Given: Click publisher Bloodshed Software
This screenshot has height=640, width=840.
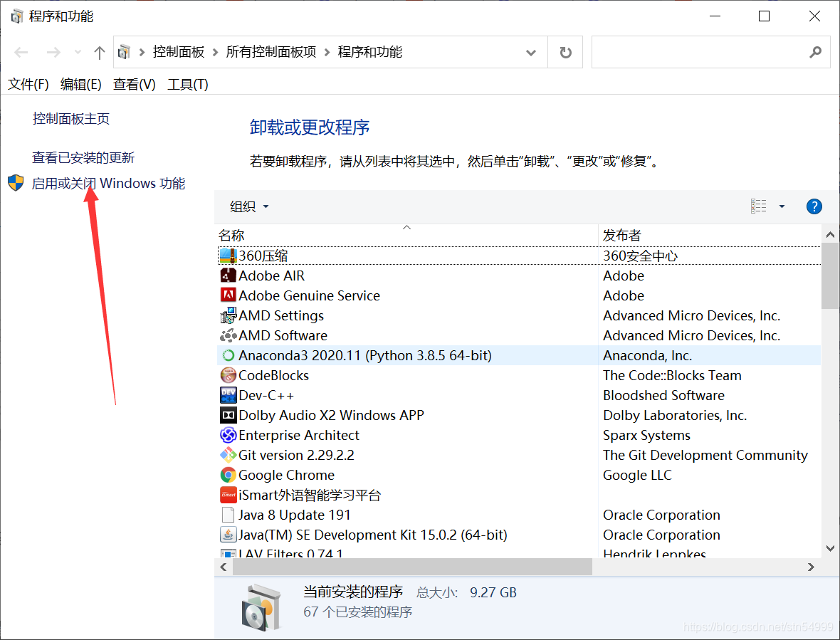Looking at the screenshot, I should coord(663,395).
